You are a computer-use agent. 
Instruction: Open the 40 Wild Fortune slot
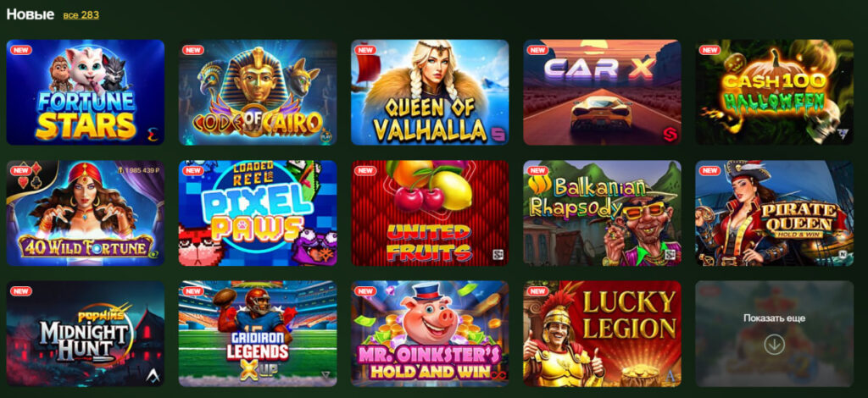[x=86, y=213]
